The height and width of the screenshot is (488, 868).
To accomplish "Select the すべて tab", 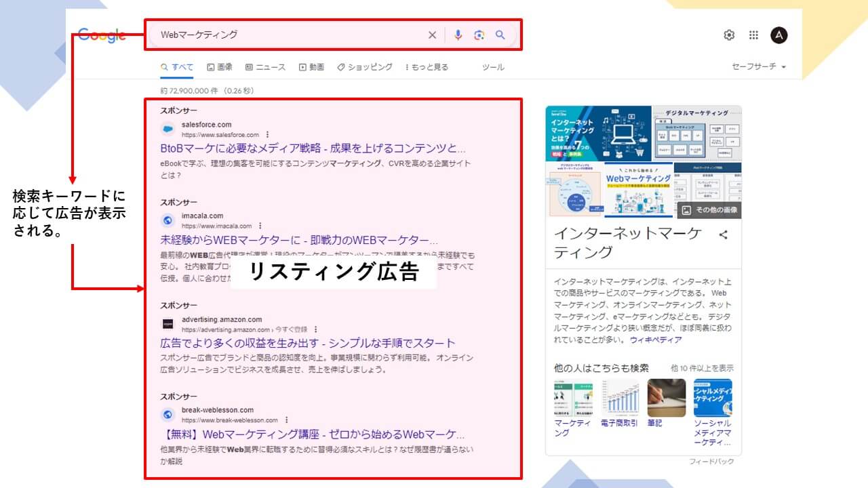I will click(x=177, y=67).
